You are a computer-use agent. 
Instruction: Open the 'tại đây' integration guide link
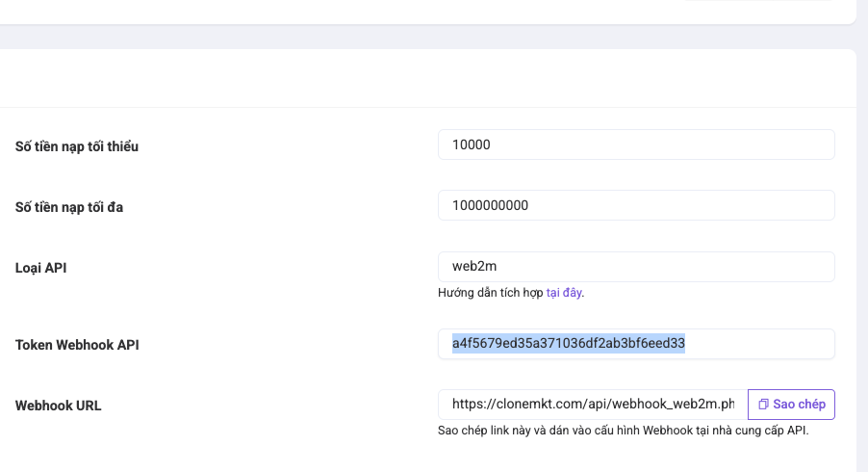click(x=564, y=293)
